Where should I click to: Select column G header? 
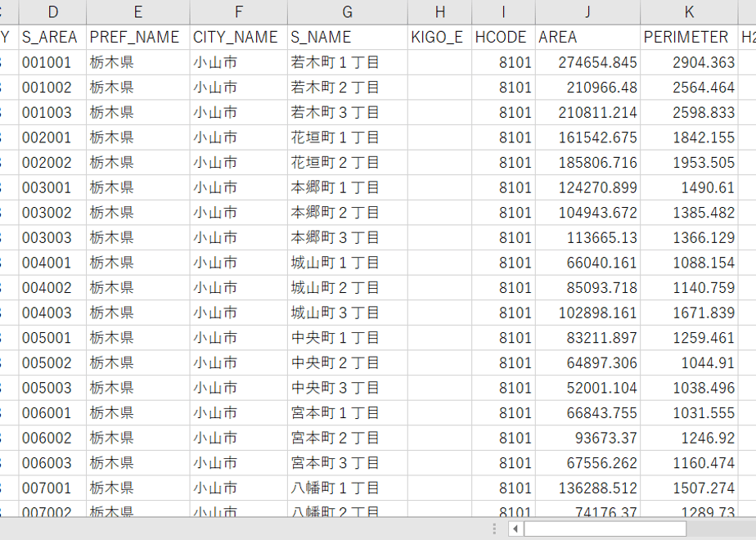(x=348, y=12)
